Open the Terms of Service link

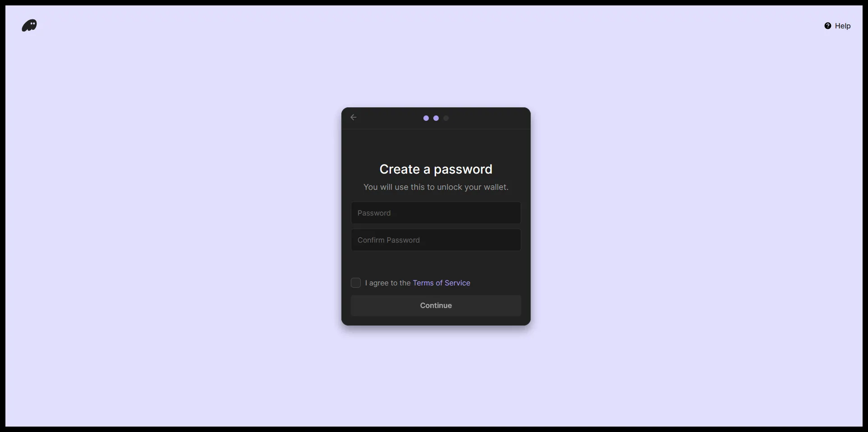[x=441, y=283]
